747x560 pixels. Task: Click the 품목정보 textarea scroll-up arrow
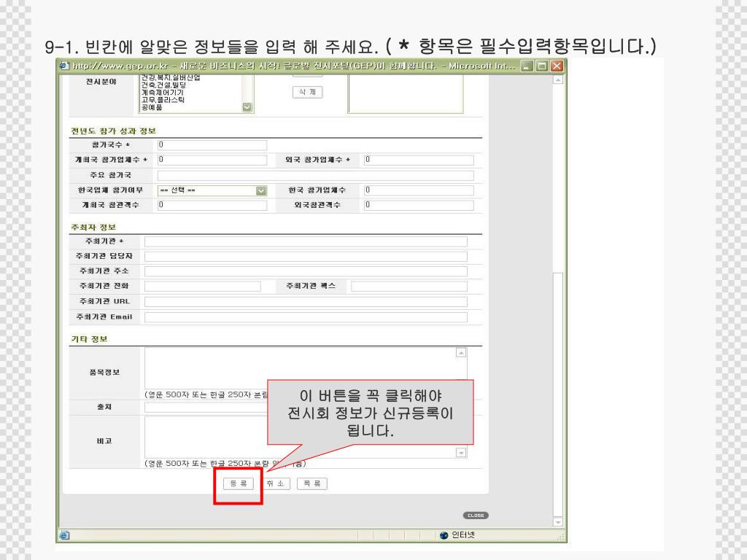click(x=461, y=352)
